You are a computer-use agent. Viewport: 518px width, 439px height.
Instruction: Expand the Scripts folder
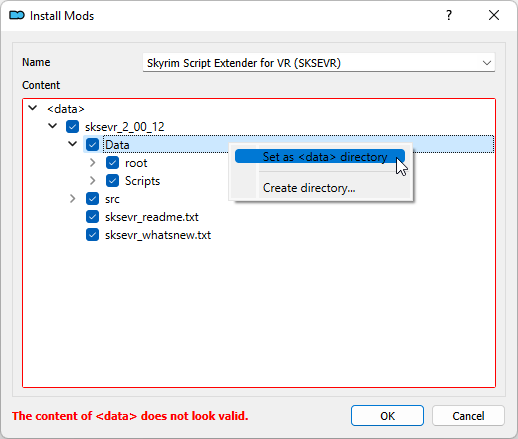pos(93,181)
